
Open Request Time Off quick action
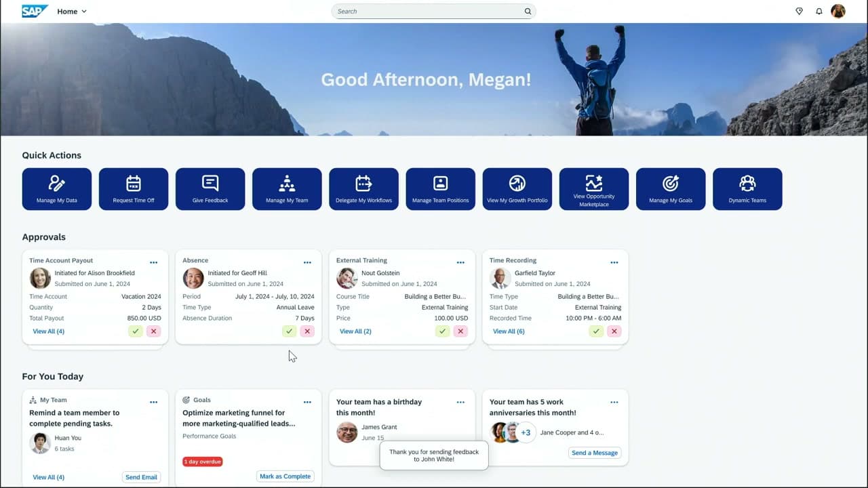(x=134, y=189)
